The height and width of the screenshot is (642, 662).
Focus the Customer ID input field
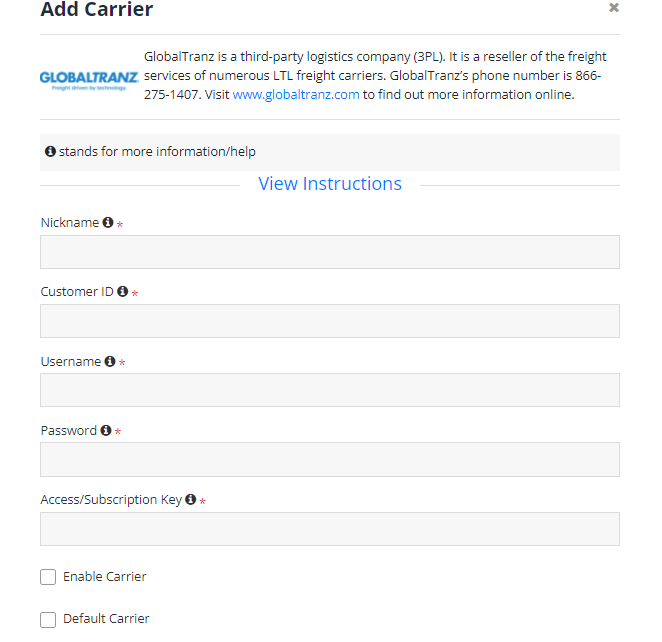[x=330, y=321]
